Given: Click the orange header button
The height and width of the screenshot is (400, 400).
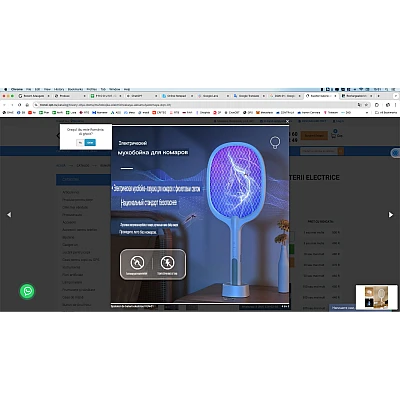Looking at the screenshot, I should click(x=314, y=135).
